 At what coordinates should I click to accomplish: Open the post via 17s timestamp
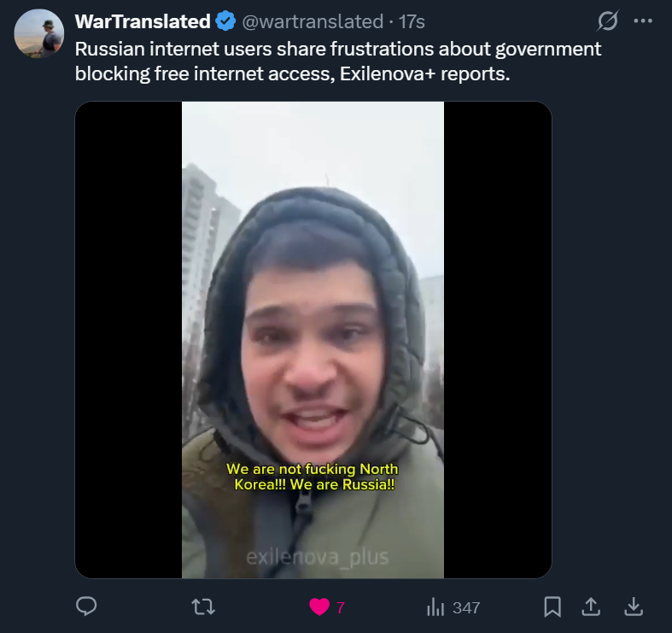coord(412,21)
